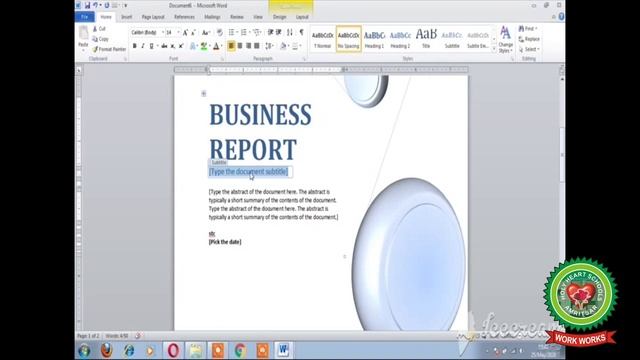This screenshot has width=640, height=360.
Task: Toggle Center alignment
Action: (240, 46)
